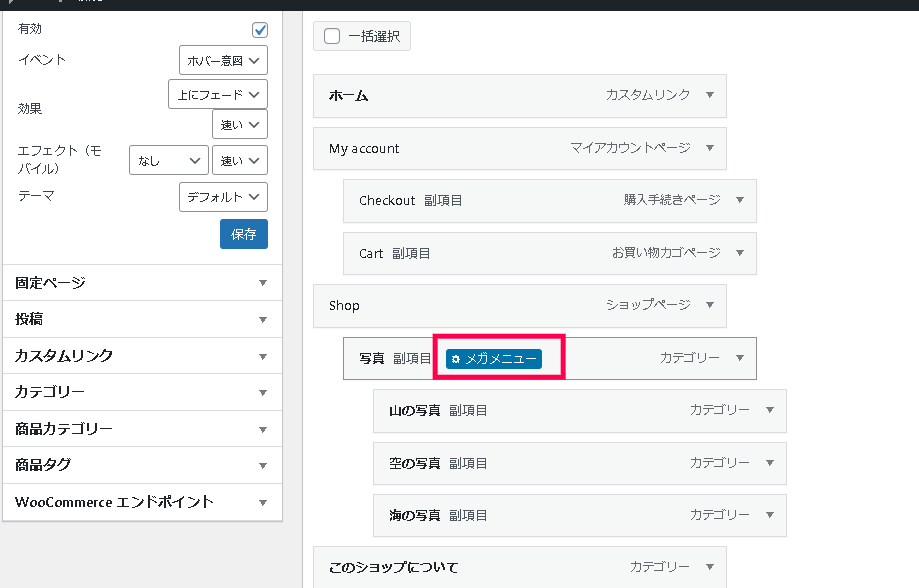The image size is (919, 588).
Task: Expand the ホーム menu item arrow
Action: (x=710, y=95)
